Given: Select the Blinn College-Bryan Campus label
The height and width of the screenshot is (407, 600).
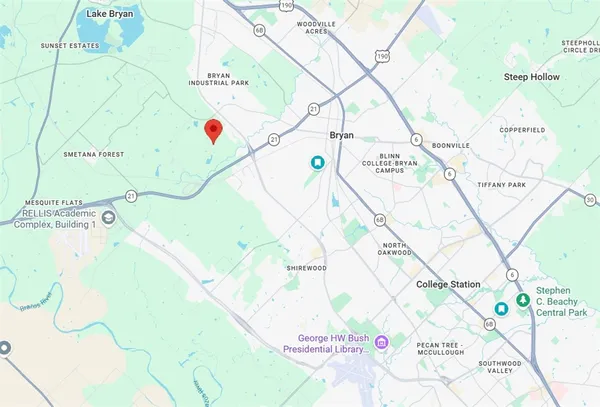Looking at the screenshot, I should [x=390, y=163].
